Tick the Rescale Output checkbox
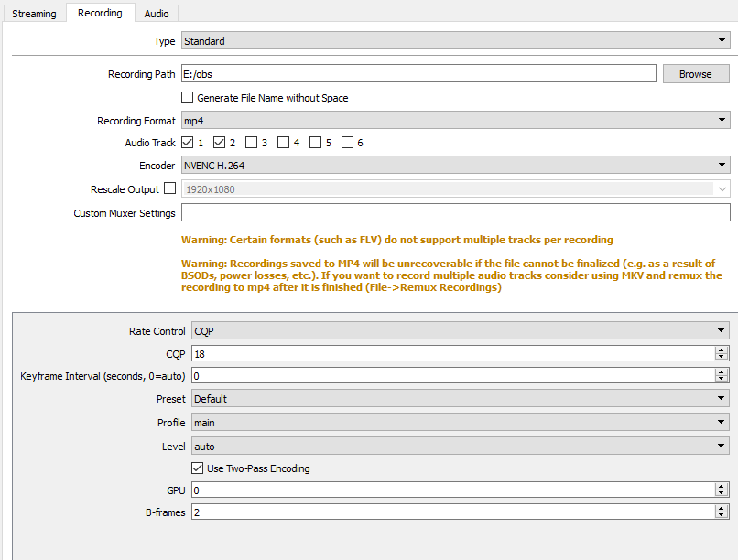Image resolution: width=738 pixels, height=560 pixels. [170, 188]
